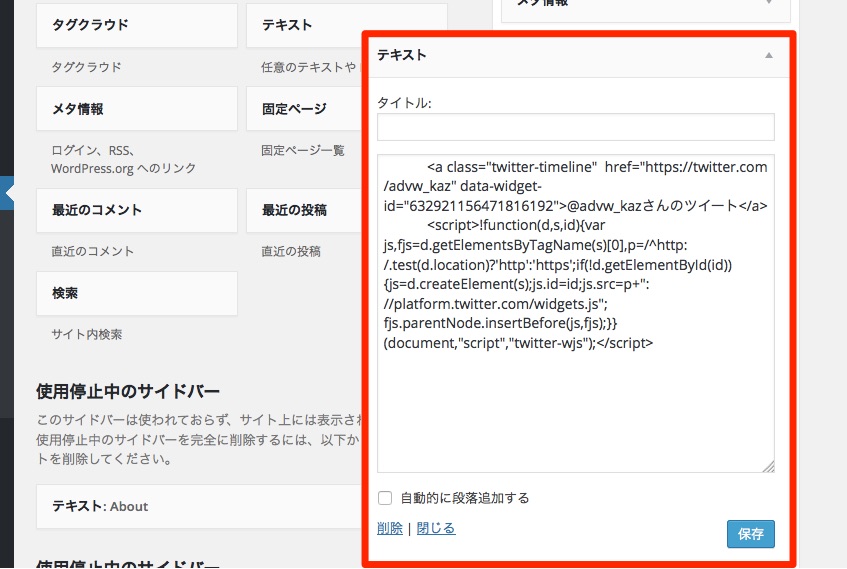Click the 閉じる link

click(436, 528)
